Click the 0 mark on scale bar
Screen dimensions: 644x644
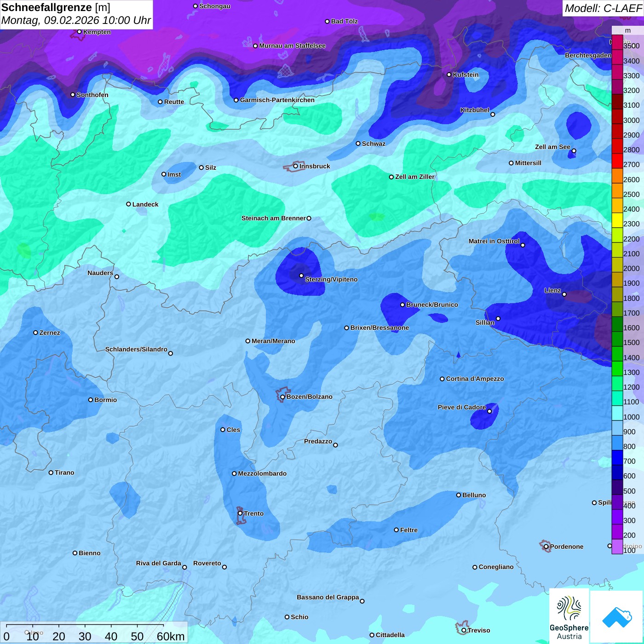(6, 636)
